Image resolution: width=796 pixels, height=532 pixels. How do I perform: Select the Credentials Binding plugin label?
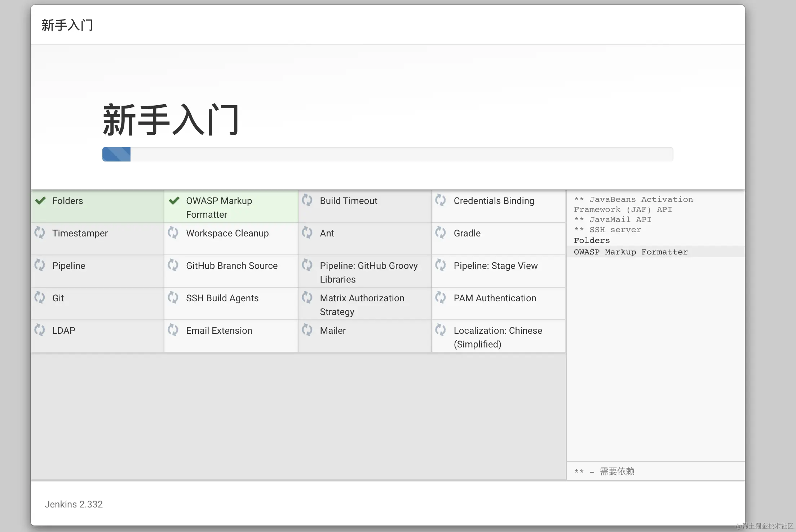[x=494, y=201]
